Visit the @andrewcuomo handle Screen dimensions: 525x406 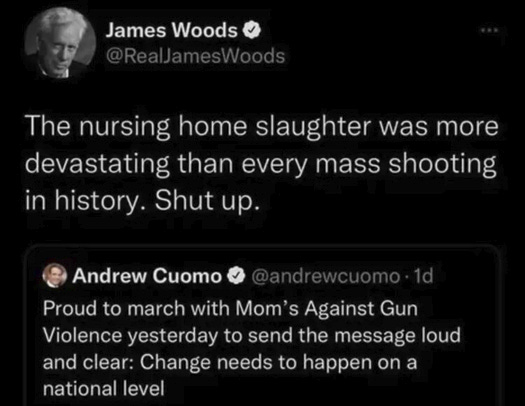coord(325,276)
